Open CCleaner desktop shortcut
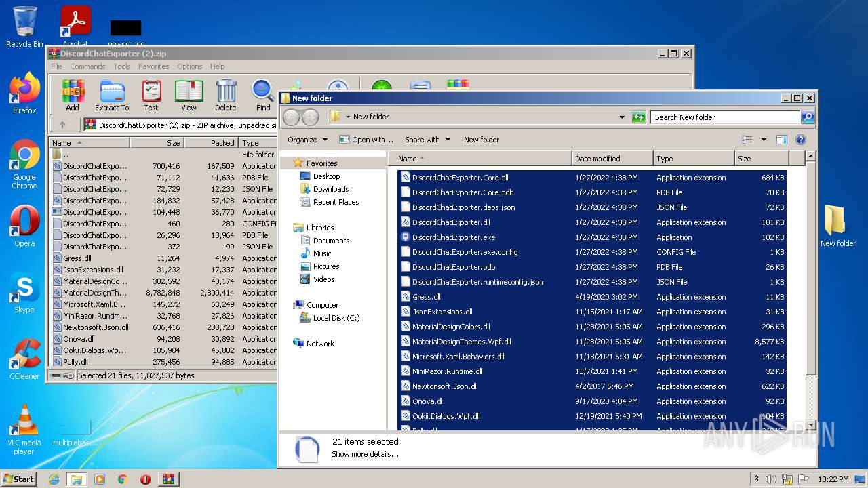 [24, 359]
